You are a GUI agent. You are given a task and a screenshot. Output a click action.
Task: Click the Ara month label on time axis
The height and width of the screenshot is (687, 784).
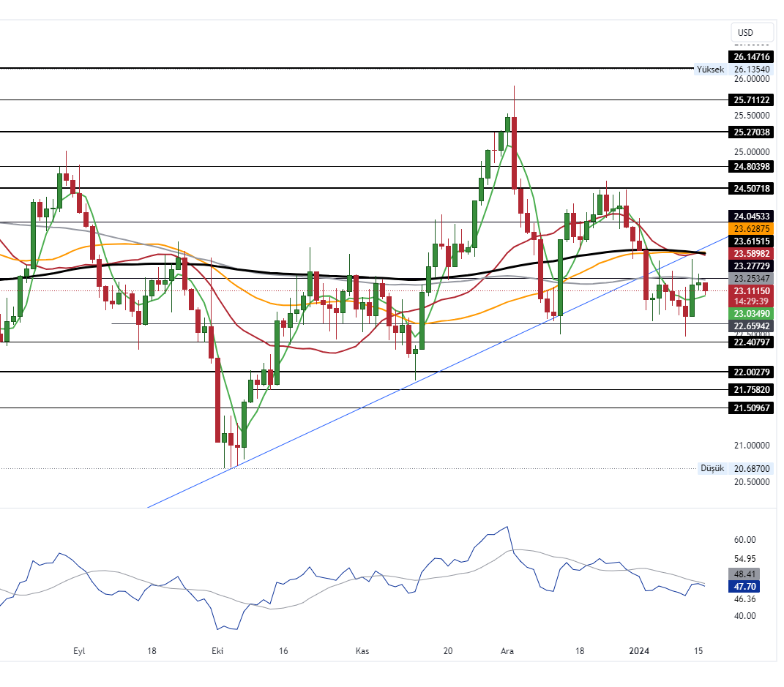(507, 651)
